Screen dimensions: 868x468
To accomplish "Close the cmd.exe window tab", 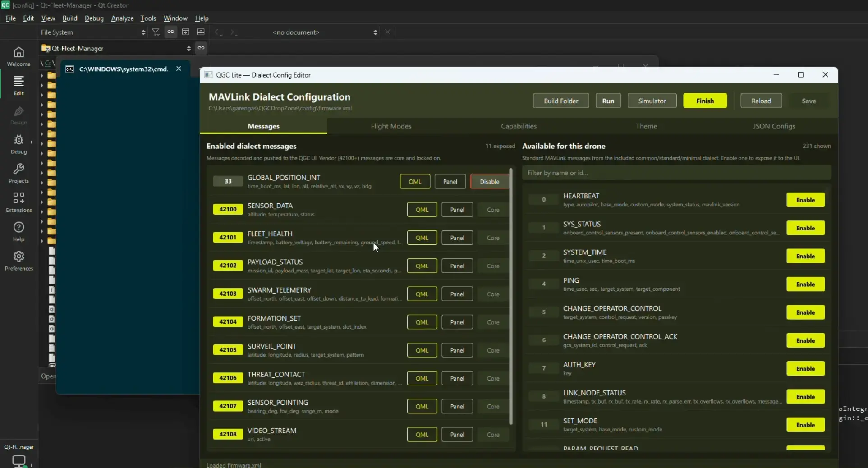I will click(x=179, y=69).
